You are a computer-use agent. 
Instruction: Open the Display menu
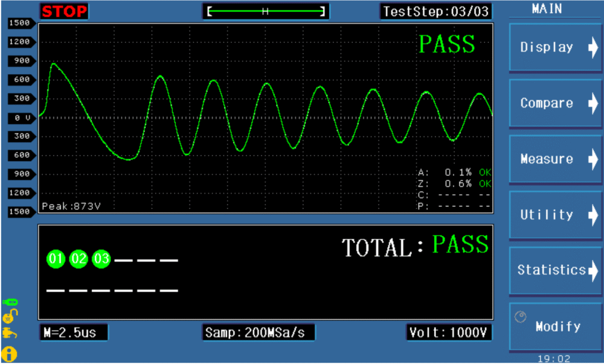click(556, 47)
